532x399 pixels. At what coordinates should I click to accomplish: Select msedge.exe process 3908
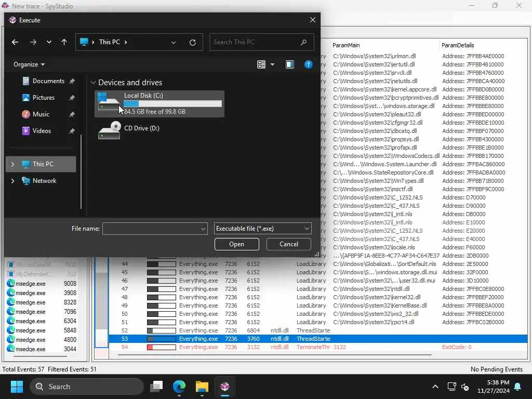click(42, 293)
